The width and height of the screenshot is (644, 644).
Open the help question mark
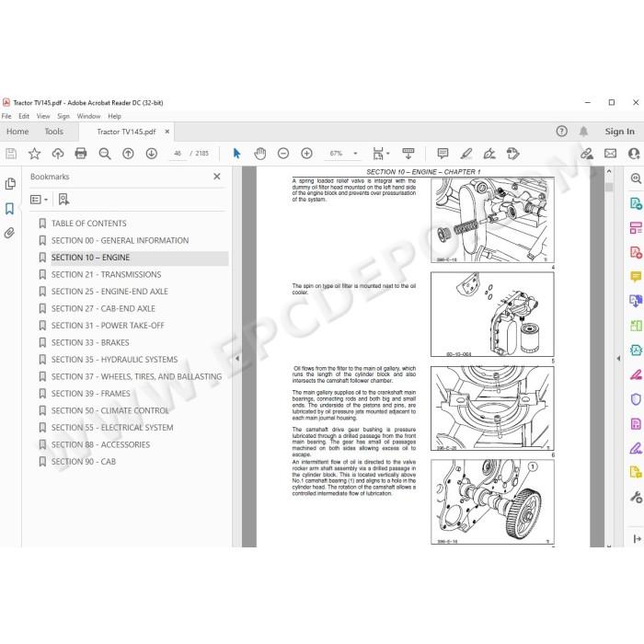coord(561,132)
